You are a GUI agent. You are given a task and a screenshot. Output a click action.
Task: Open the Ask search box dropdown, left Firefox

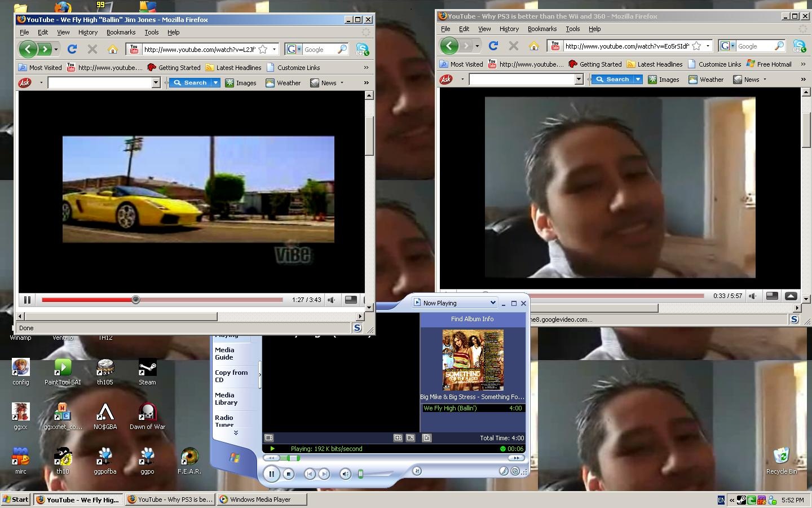pos(156,83)
